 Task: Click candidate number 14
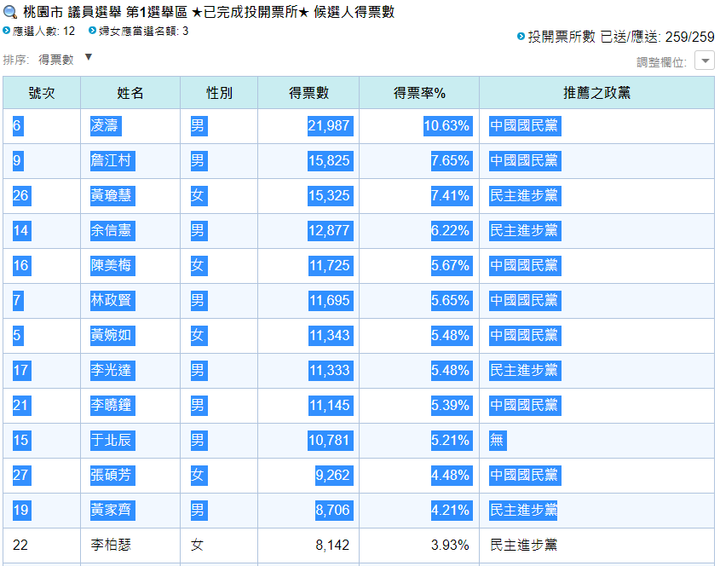click(x=22, y=230)
